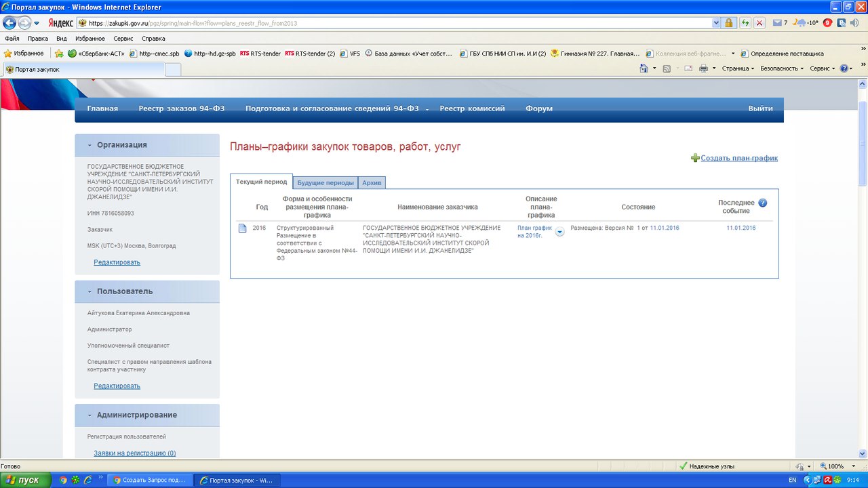This screenshot has height=488, width=868.
Task: Click the RSS feeds icon
Action: [667, 68]
